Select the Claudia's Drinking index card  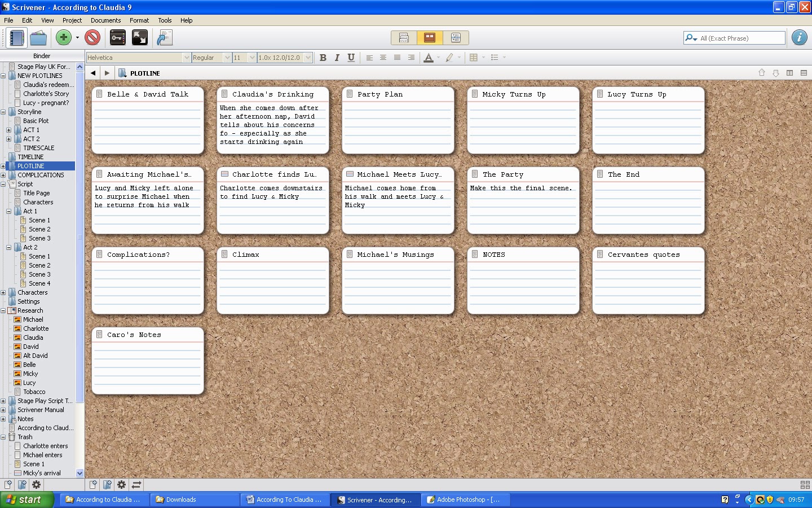273,120
